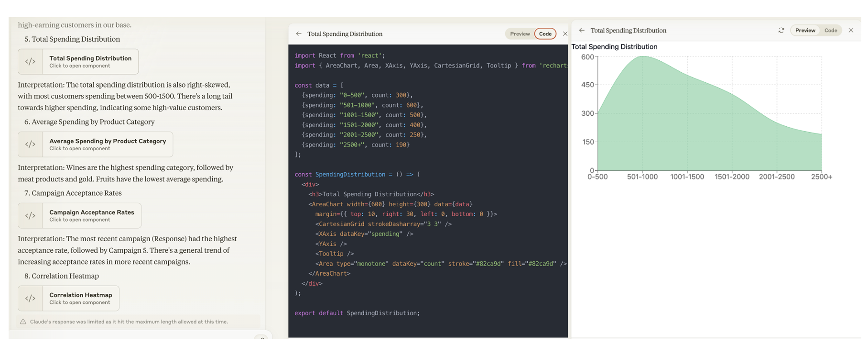Close the code panel with X
Screen dimensions: 868x357
pyautogui.click(x=565, y=34)
